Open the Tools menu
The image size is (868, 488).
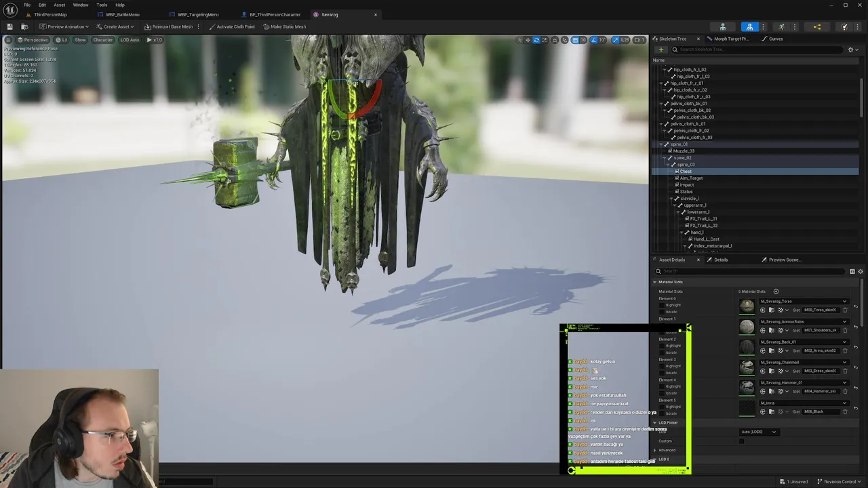[102, 5]
